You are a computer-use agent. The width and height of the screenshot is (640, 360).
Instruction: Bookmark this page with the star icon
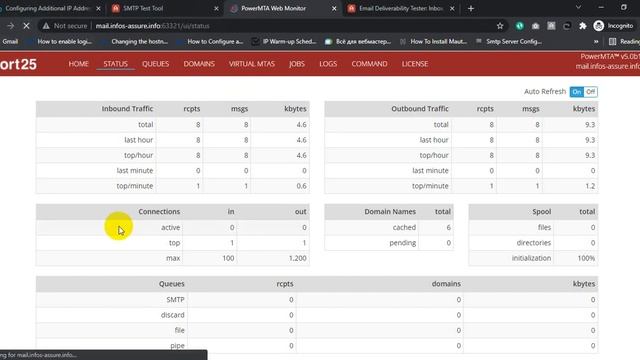[500, 26]
